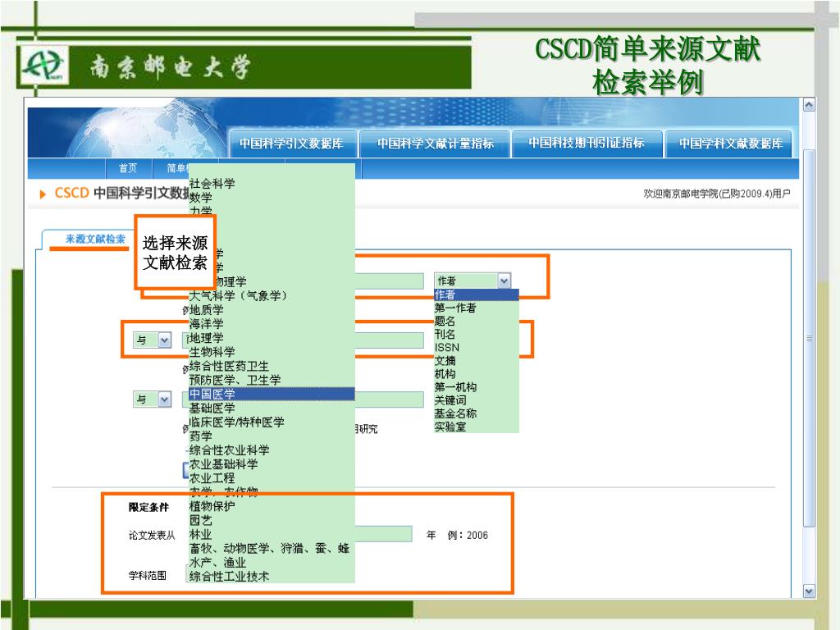This screenshot has width=840, height=630.
Task: Choose 药学 in subject list
Action: tap(272, 436)
